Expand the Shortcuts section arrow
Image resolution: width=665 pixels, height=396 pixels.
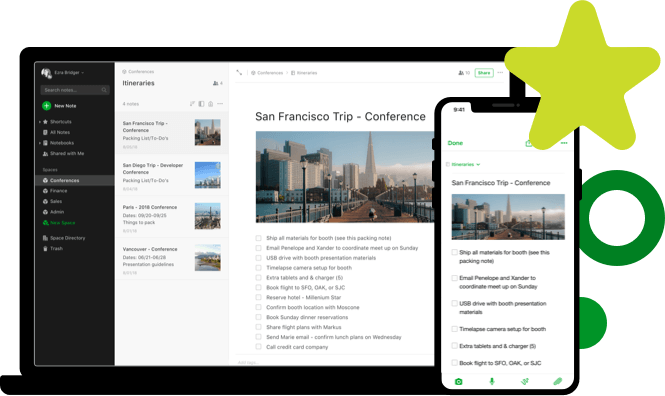coord(40,122)
